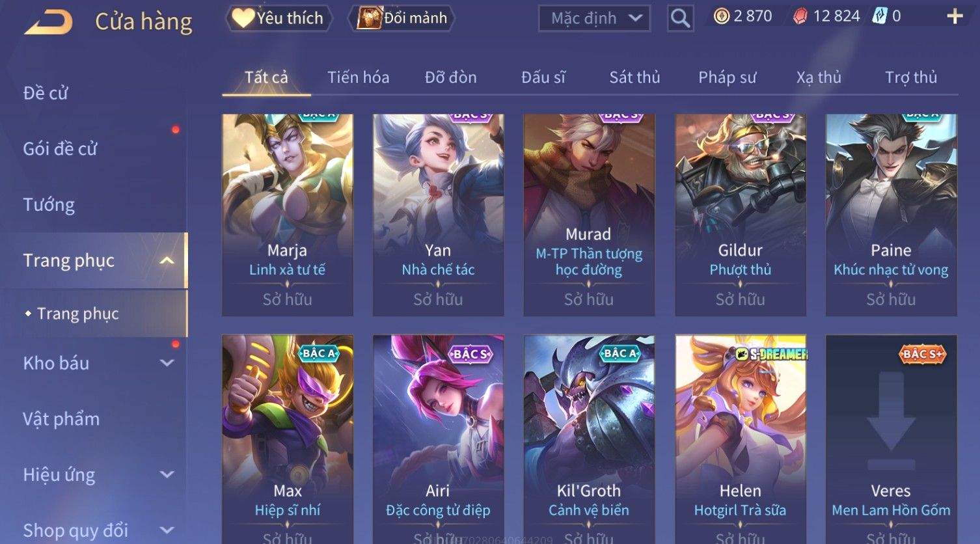Open Yêu thích heart favorites
The height and width of the screenshot is (544, 980).
pos(279,18)
